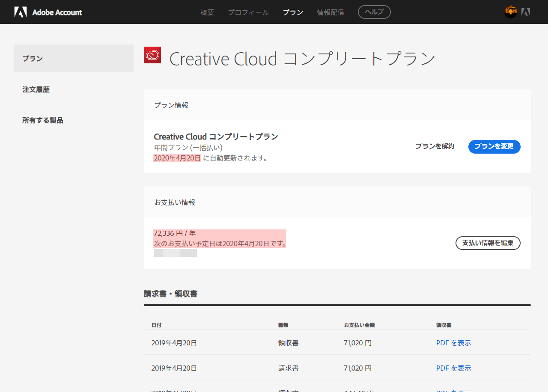This screenshot has height=392, width=548.
Task: Click the 領収書 column header
Action: (444, 325)
